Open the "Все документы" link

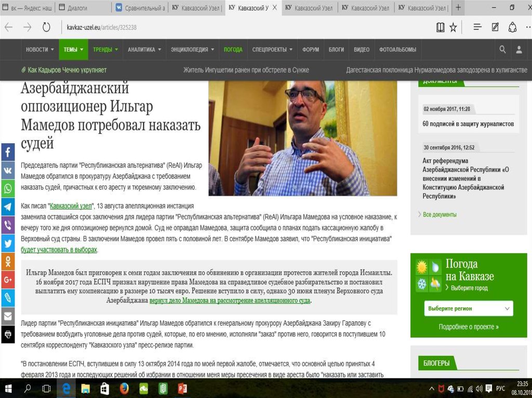(439, 214)
